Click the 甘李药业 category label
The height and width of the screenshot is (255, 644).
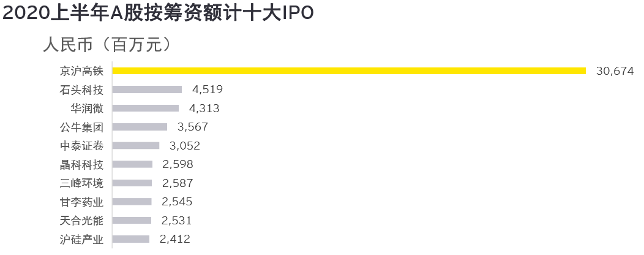81,202
